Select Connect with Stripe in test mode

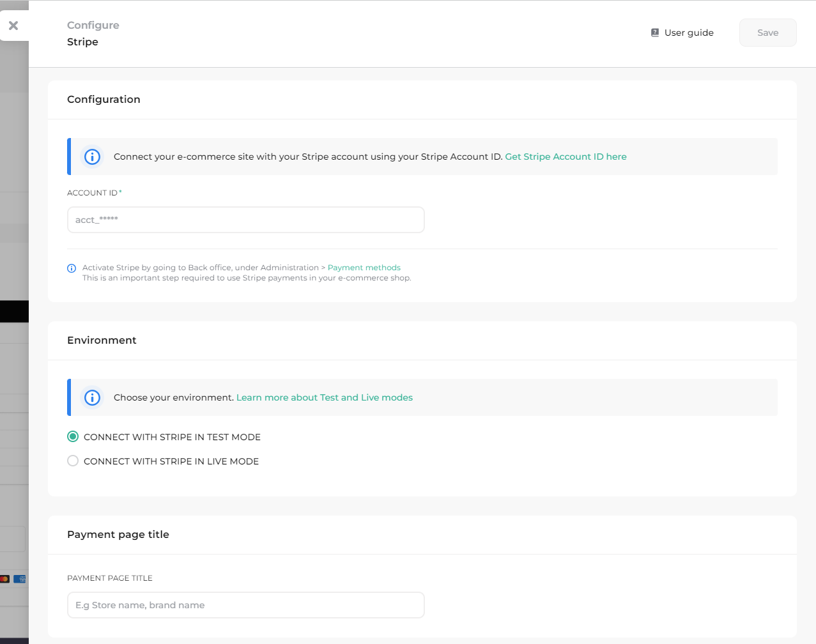[x=73, y=436]
